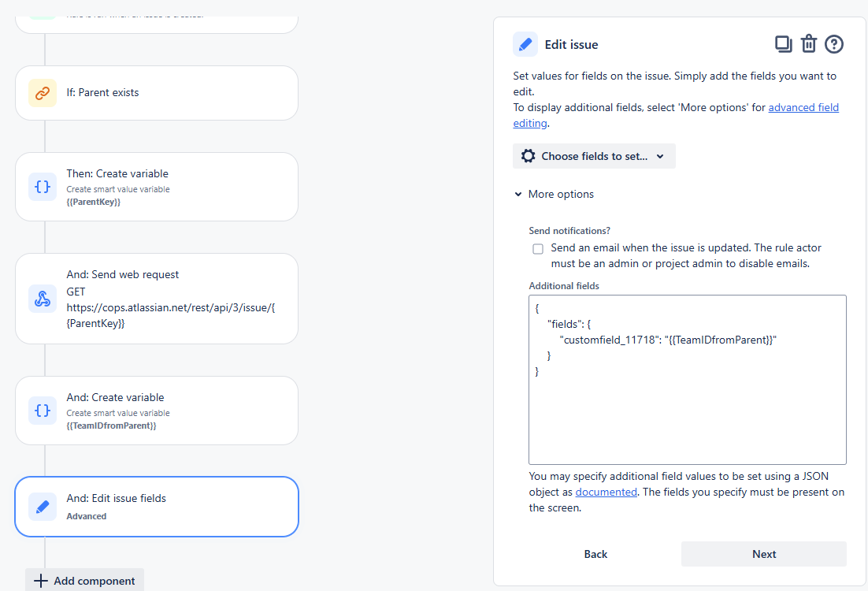
Task: Open the advanced field editing link
Action: [803, 107]
